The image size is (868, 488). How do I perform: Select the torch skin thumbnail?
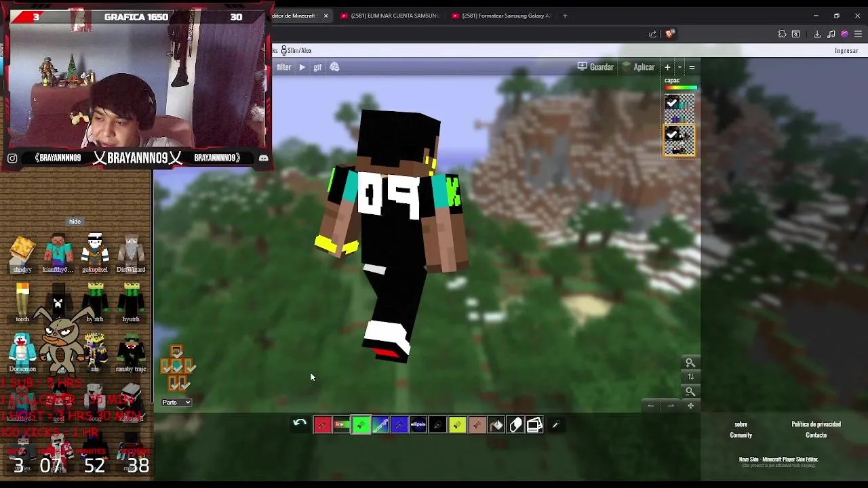tap(22, 303)
